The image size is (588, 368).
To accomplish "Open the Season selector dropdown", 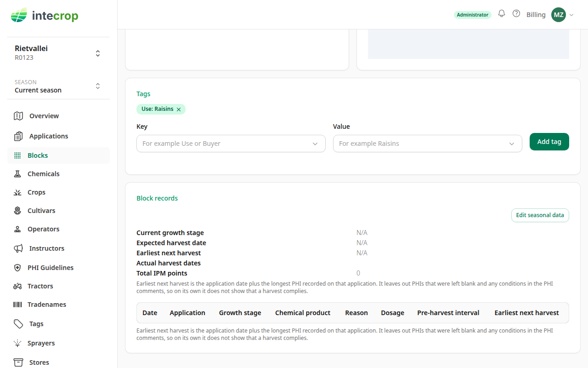I will pos(98,86).
